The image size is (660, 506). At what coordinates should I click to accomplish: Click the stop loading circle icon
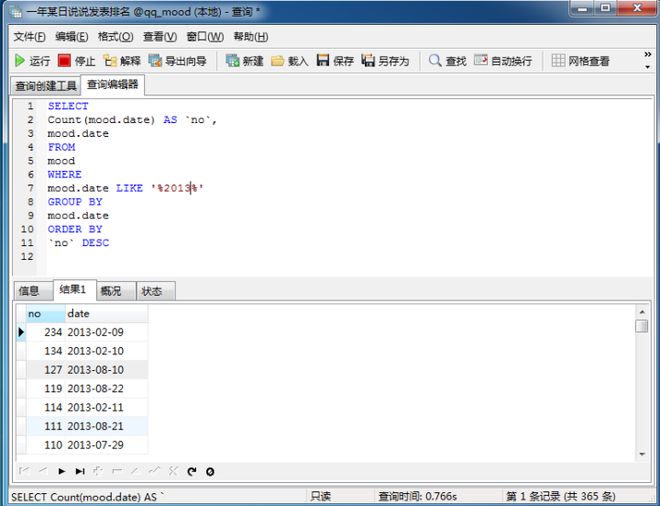pyautogui.click(x=210, y=471)
